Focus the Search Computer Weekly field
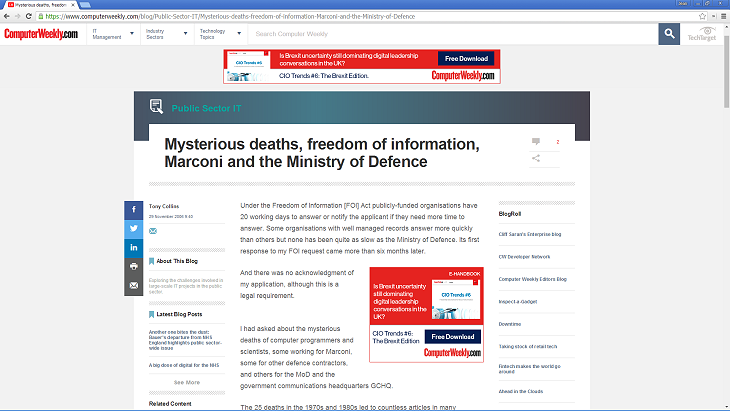 click(453, 34)
